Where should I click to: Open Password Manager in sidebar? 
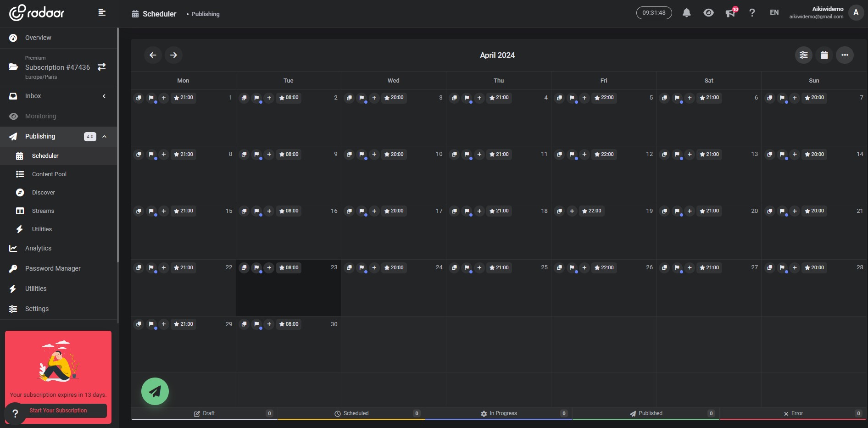pos(59,268)
